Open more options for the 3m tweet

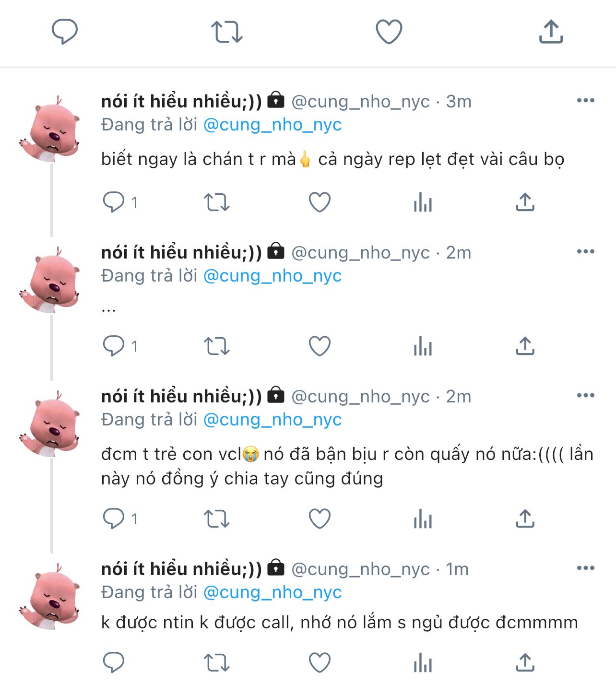point(585,100)
